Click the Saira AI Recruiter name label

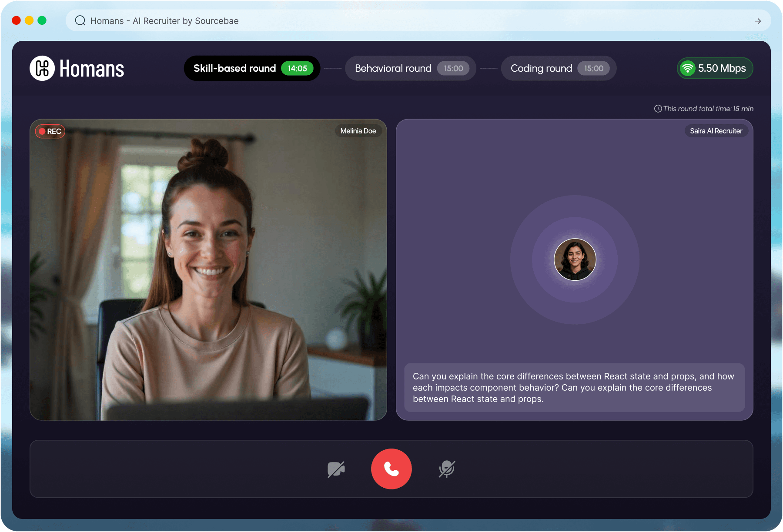click(x=716, y=131)
